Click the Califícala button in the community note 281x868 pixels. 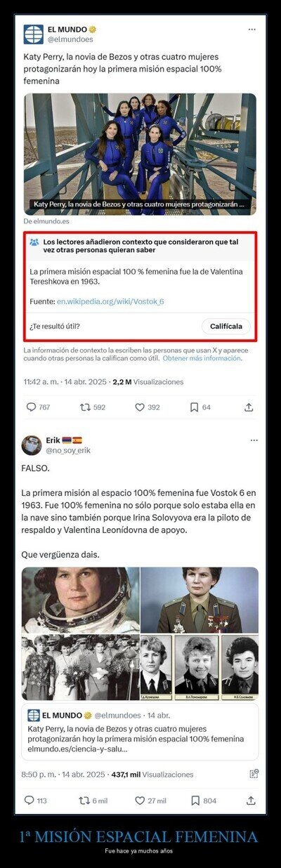pyautogui.click(x=226, y=327)
